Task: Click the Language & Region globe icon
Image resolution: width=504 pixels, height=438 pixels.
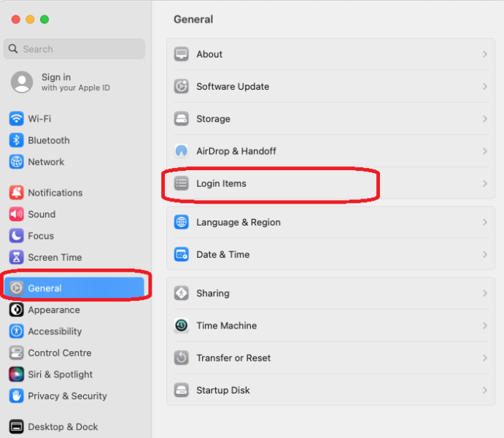Action: [x=182, y=222]
